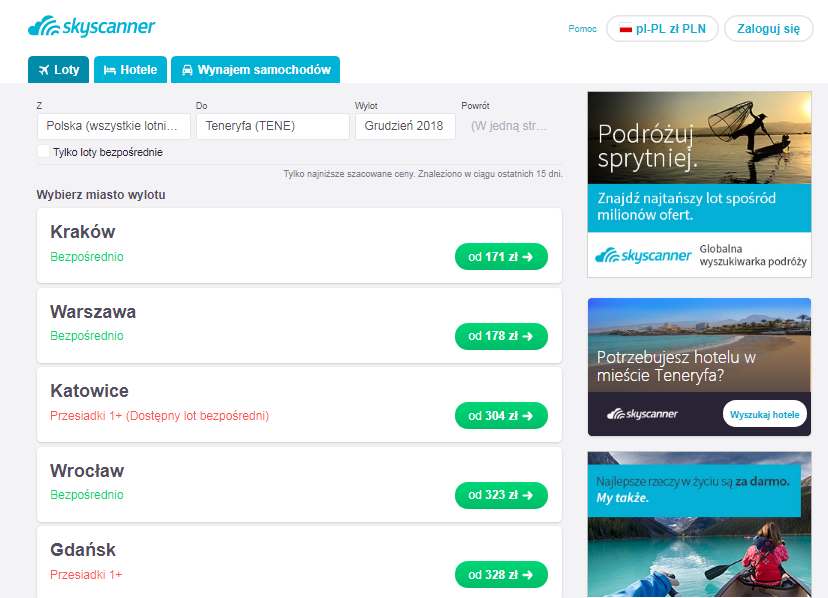828x598 pixels.
Task: Click the Skyscanner logo in header
Action: tap(91, 26)
